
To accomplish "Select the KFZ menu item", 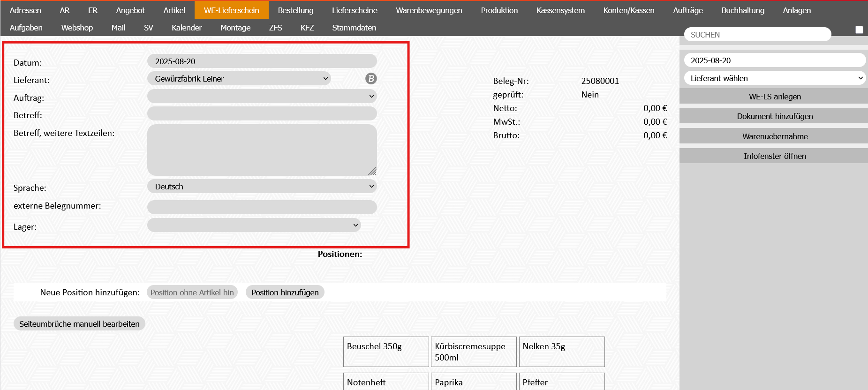I will 307,28.
